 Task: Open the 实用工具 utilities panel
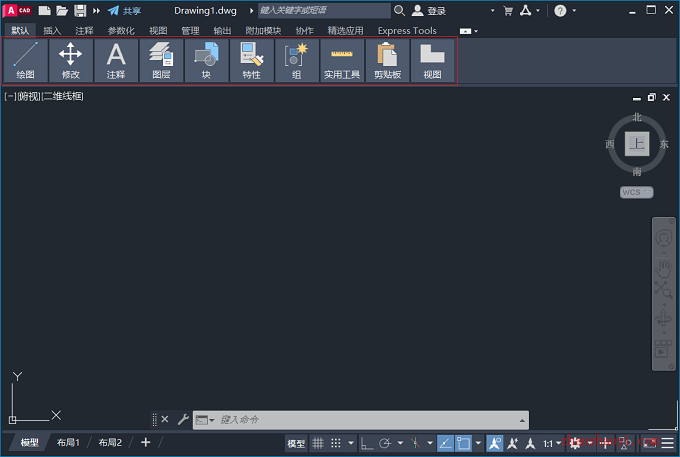click(342, 60)
